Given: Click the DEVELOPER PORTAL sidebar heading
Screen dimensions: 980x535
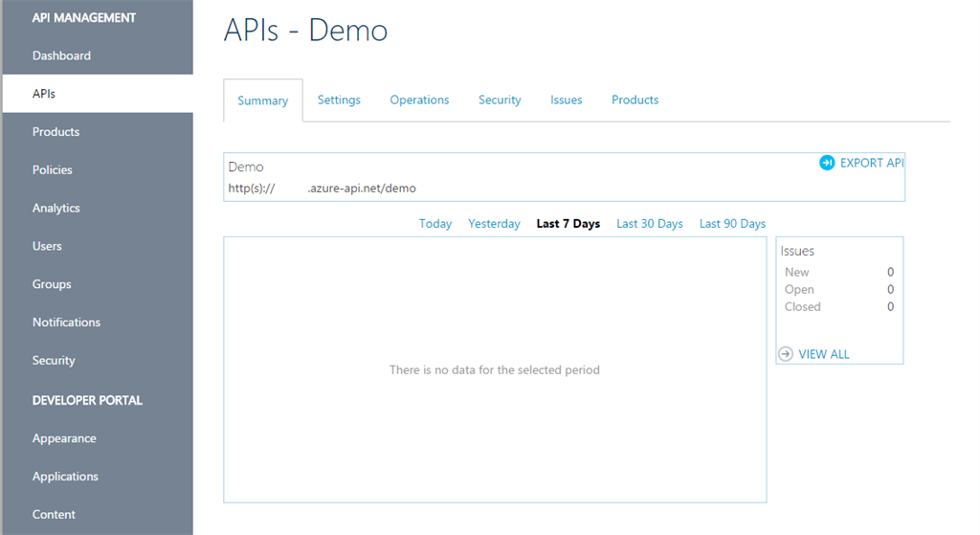Looking at the screenshot, I should pyautogui.click(x=87, y=401).
